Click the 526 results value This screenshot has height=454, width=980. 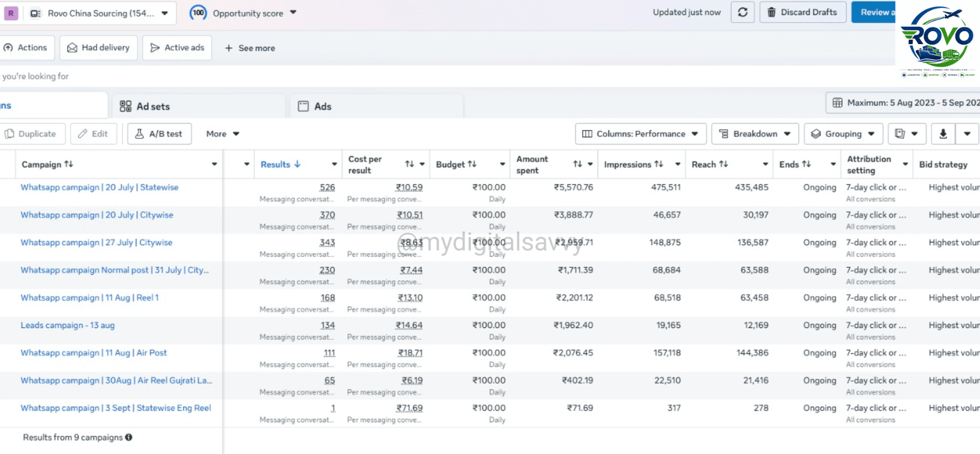pos(328,188)
